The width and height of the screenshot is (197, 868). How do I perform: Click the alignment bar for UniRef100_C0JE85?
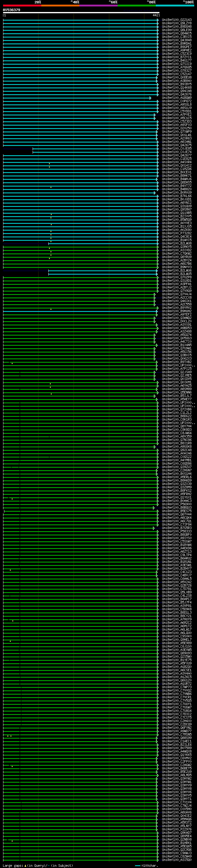pos(96,149)
